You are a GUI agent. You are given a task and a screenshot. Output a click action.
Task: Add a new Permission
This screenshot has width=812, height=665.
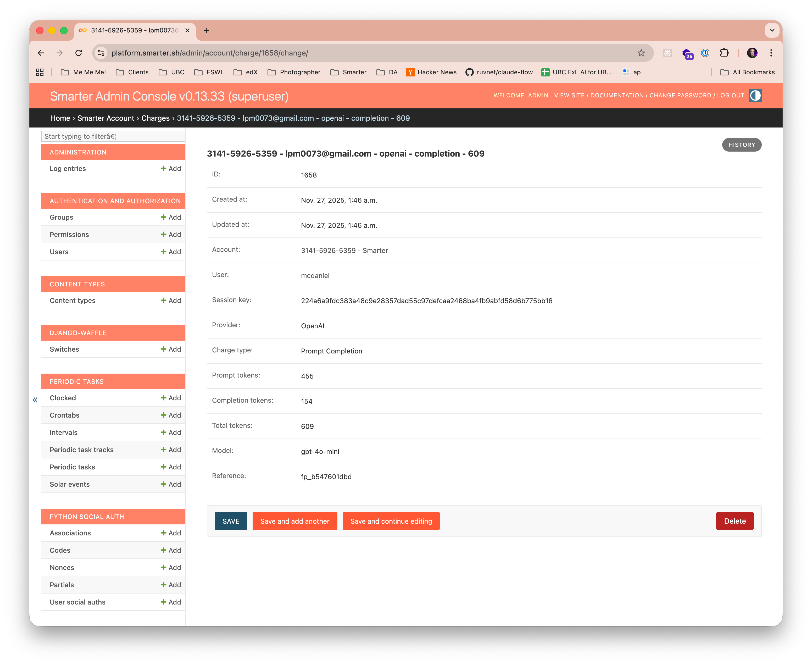(171, 234)
